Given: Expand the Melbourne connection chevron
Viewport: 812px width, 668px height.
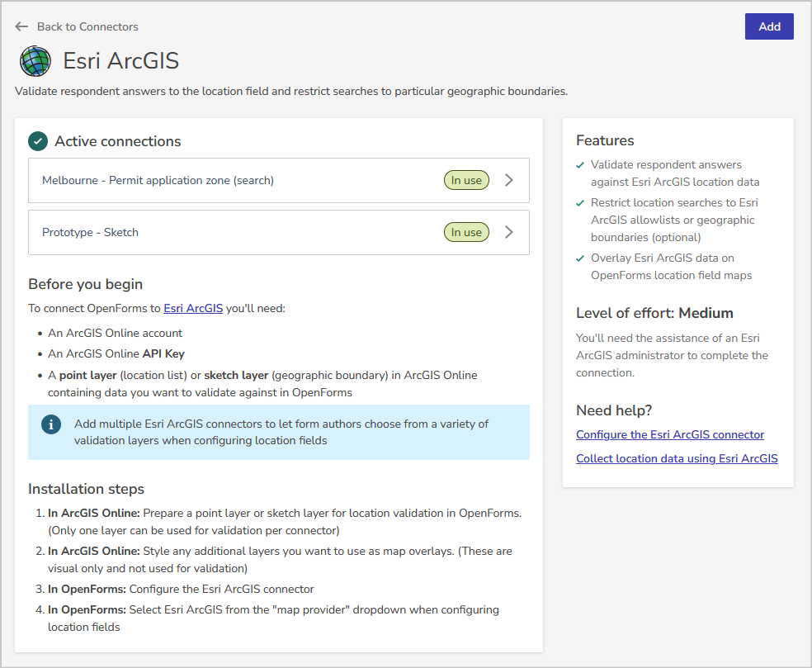Looking at the screenshot, I should (508, 180).
